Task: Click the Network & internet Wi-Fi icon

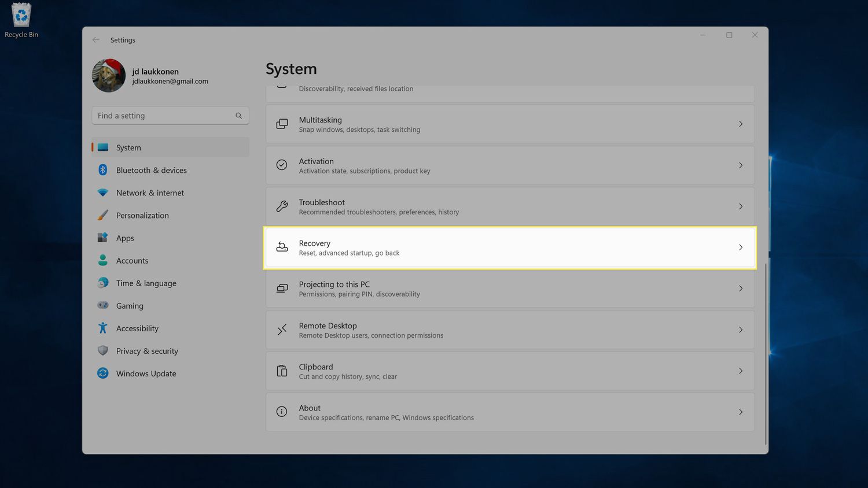Action: tap(103, 193)
